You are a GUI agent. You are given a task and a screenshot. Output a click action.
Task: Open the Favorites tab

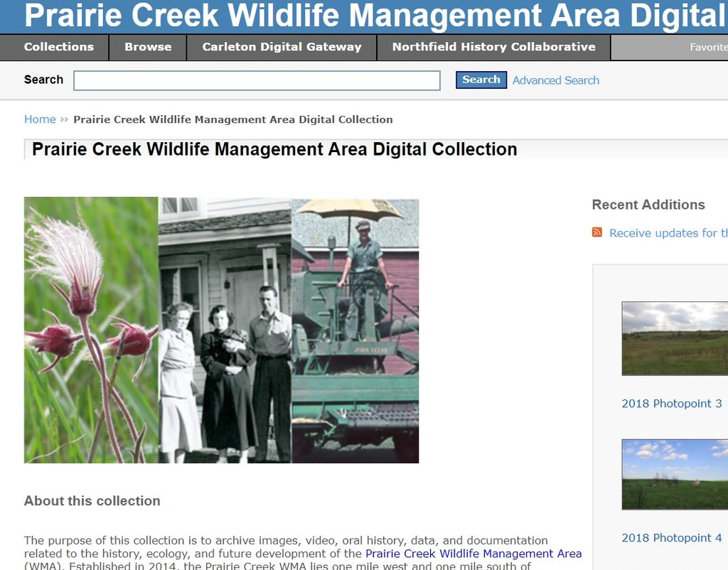(x=709, y=47)
